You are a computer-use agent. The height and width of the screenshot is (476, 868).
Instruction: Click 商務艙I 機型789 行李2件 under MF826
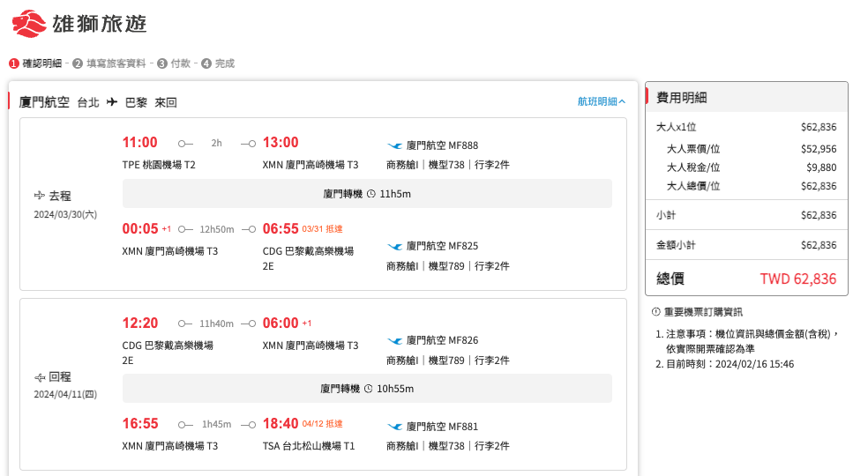point(448,361)
